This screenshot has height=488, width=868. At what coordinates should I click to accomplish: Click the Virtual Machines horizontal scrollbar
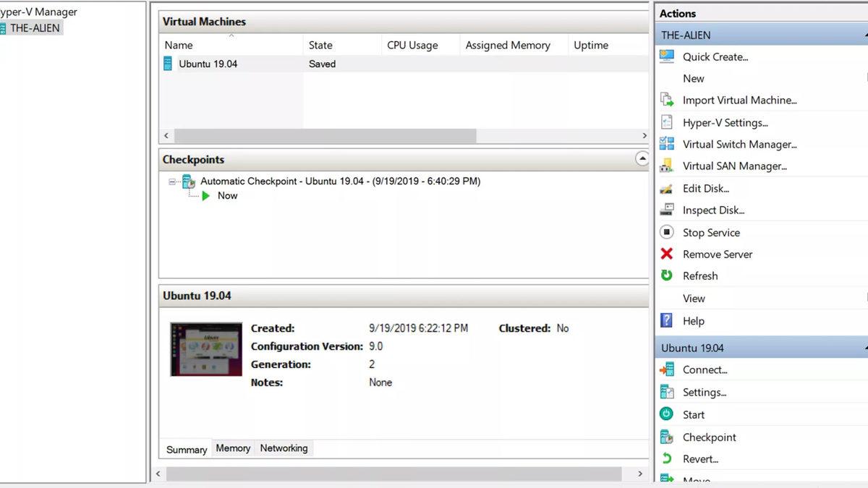[325, 136]
